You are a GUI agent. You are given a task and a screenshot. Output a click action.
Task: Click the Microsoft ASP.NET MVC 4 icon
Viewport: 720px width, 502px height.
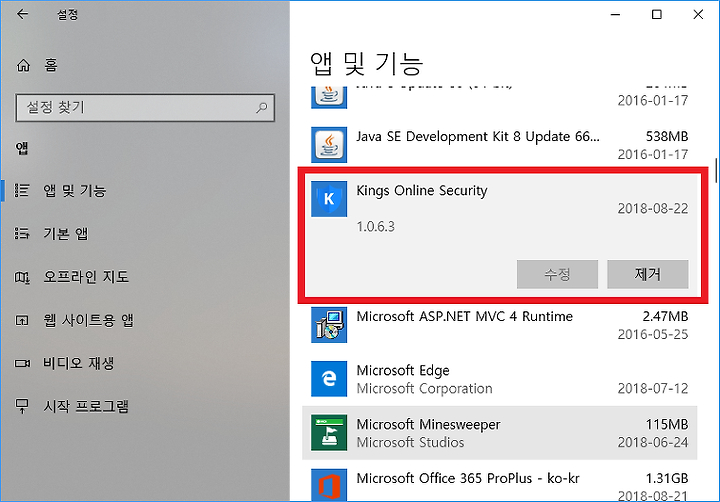[x=329, y=325]
